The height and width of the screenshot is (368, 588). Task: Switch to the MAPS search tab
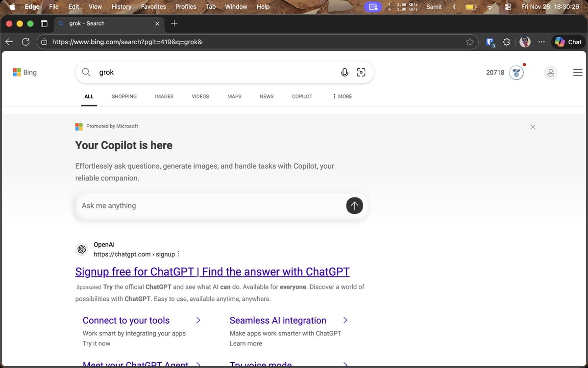click(x=234, y=97)
